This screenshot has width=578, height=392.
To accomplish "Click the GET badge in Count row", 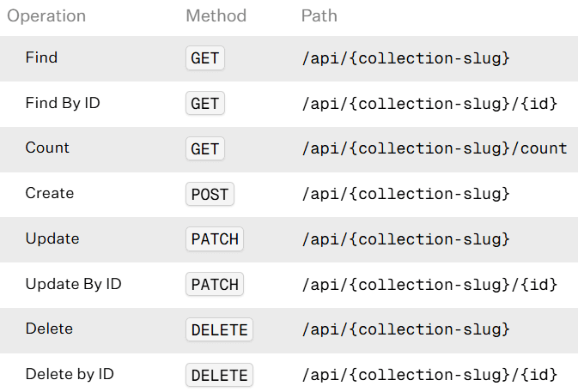I will click(205, 149).
